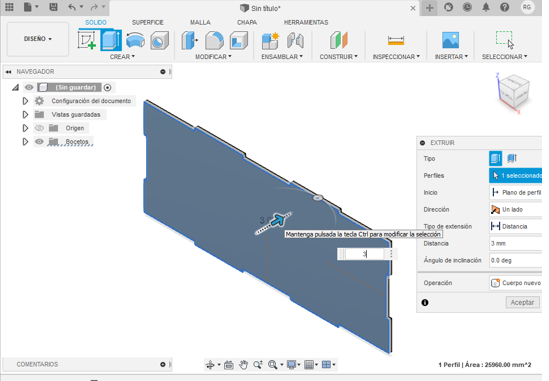Select the Joint tool

[295, 40]
